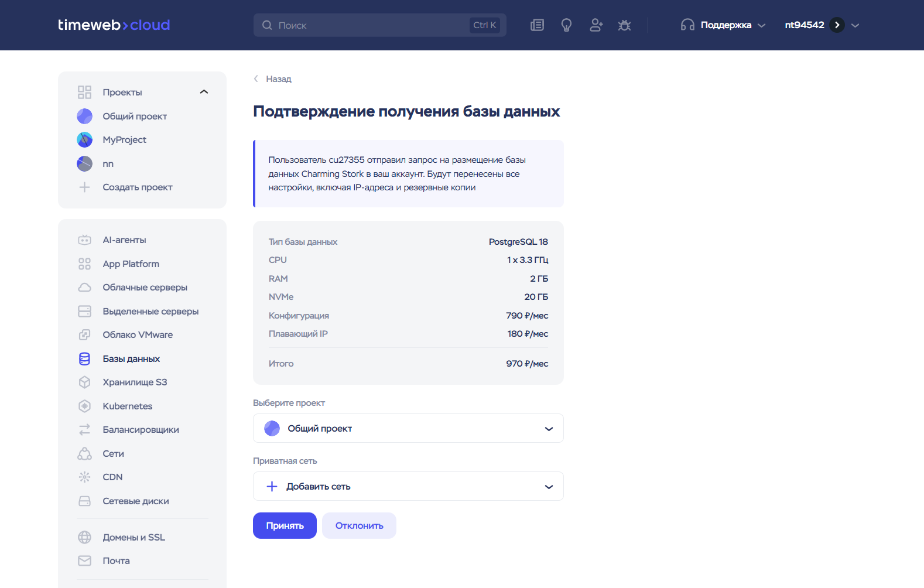
Task: Select the MyProject project
Action: pos(124,140)
